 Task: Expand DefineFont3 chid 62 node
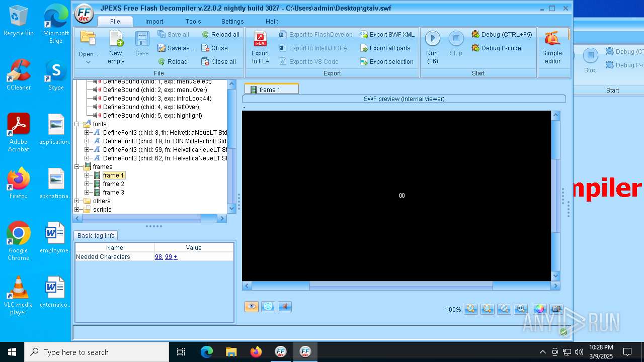(87, 158)
